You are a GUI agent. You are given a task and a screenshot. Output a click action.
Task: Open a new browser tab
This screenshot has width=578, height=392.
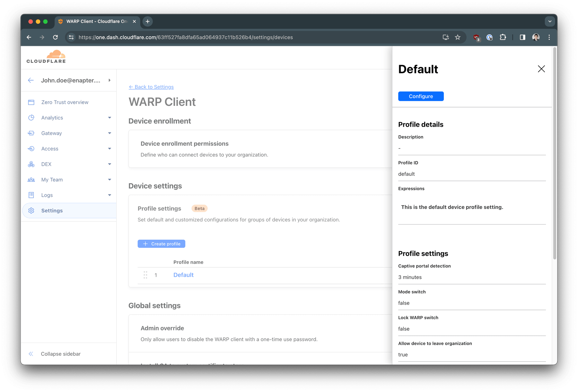point(147,21)
